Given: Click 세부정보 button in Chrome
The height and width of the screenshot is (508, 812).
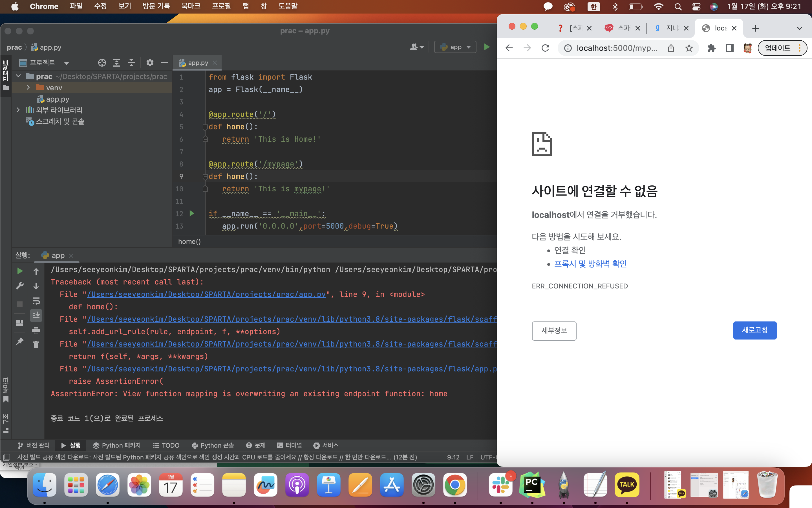Looking at the screenshot, I should pyautogui.click(x=554, y=331).
